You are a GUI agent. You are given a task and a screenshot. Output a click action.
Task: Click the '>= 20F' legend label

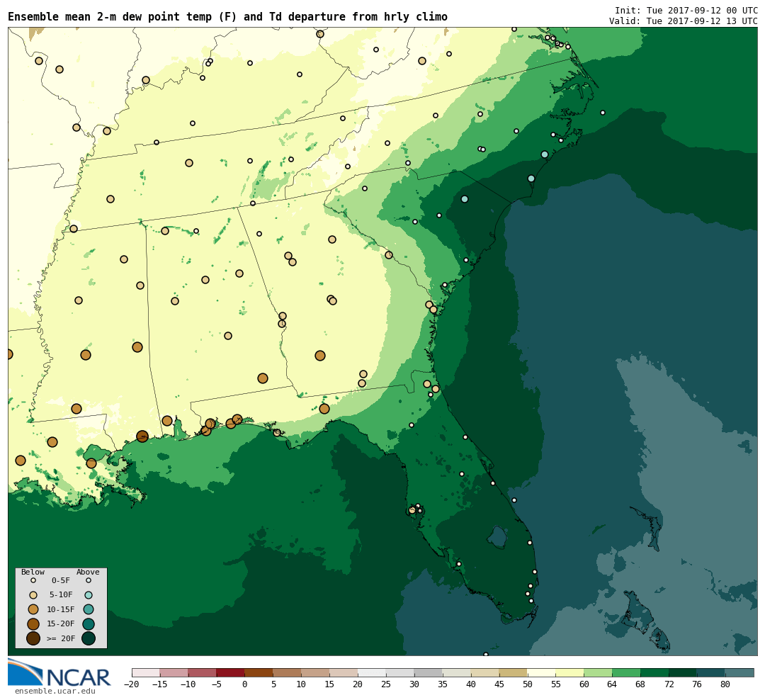[61, 638]
